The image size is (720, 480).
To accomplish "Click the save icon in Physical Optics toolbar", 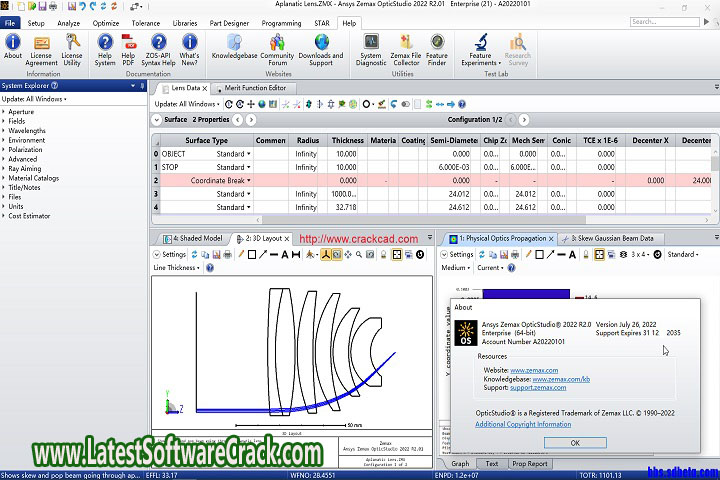I will pos(504,254).
